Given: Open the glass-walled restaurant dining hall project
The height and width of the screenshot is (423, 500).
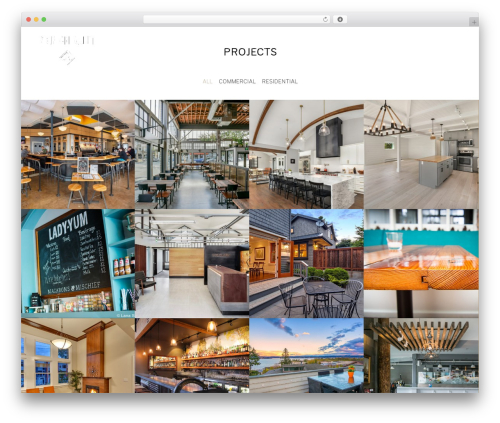Looking at the screenshot, I should click(x=192, y=154).
